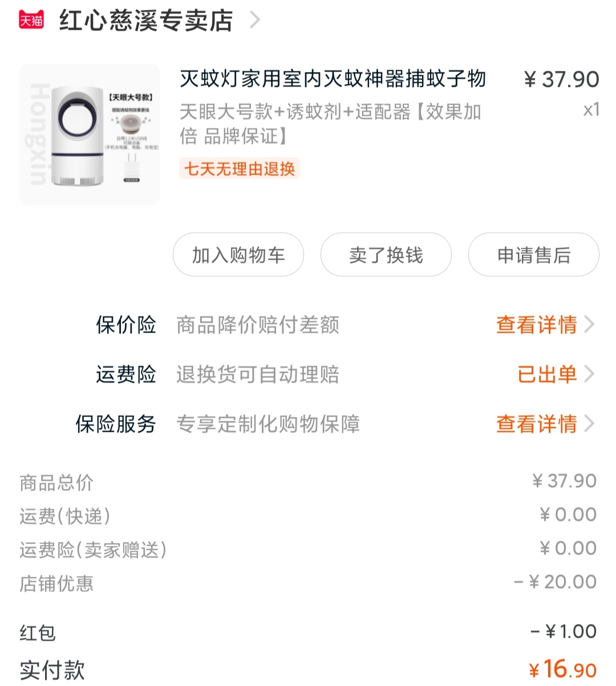This screenshot has width=616, height=686.
Task: Tap the 实付款 ¥16.90 amount
Action: tap(562, 669)
